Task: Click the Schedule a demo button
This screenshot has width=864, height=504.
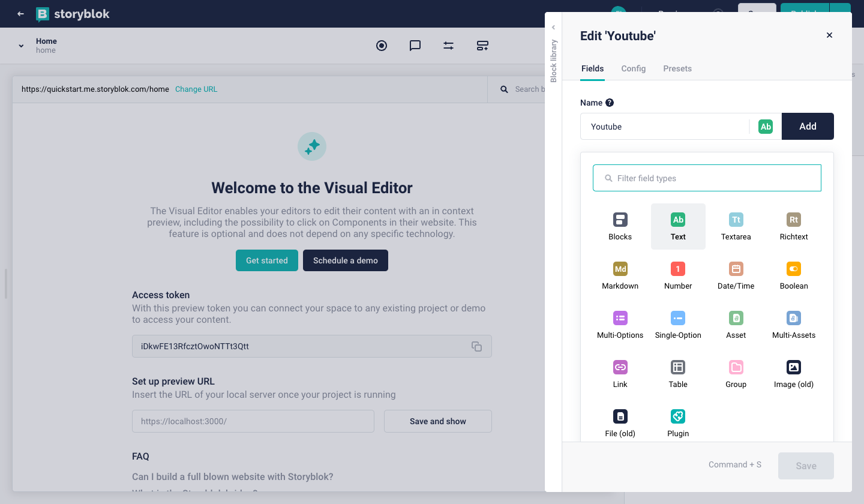Action: click(346, 260)
